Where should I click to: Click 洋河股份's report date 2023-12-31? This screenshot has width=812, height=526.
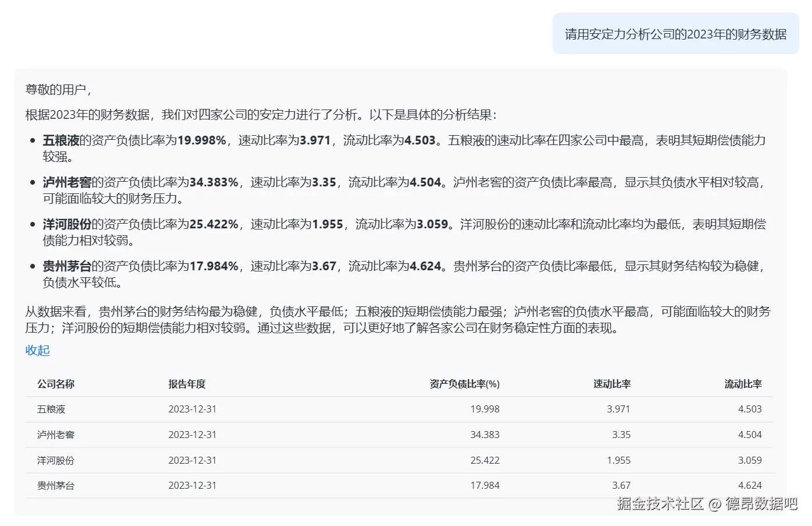click(193, 460)
